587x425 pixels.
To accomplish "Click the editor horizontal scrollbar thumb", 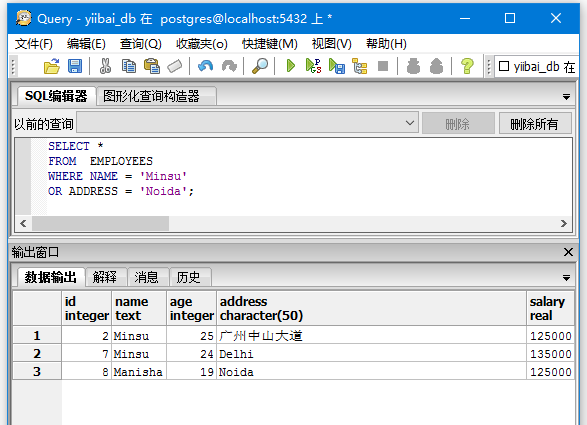I will 100,224.
